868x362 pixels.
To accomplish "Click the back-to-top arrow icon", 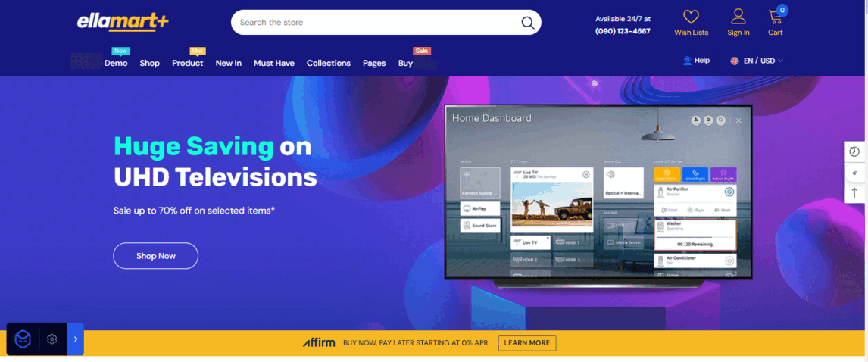I will coord(854,192).
